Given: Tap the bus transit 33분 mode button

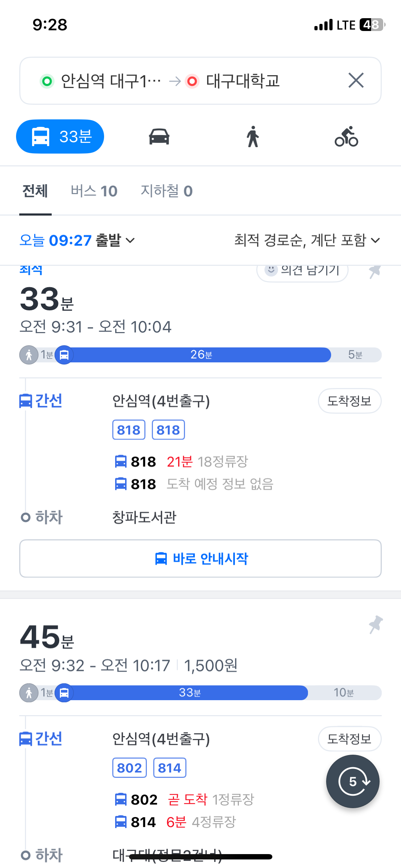Looking at the screenshot, I should point(60,136).
